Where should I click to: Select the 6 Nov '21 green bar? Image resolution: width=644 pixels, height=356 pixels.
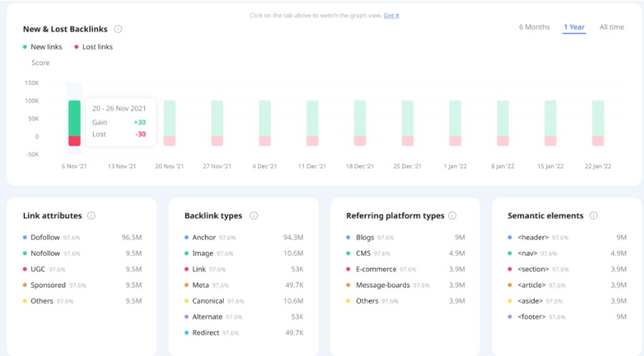[74, 118]
